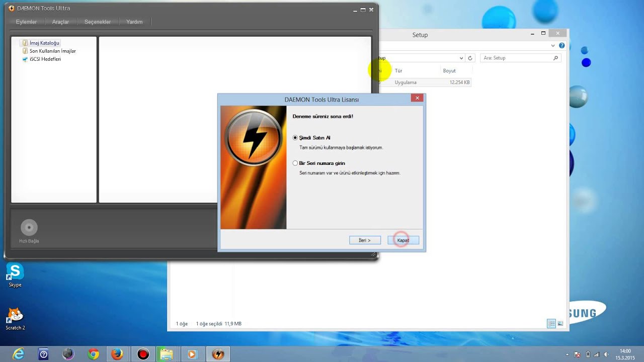This screenshot has height=362, width=644.
Task: Click the 12.254 KB size value
Action: pyautogui.click(x=459, y=82)
